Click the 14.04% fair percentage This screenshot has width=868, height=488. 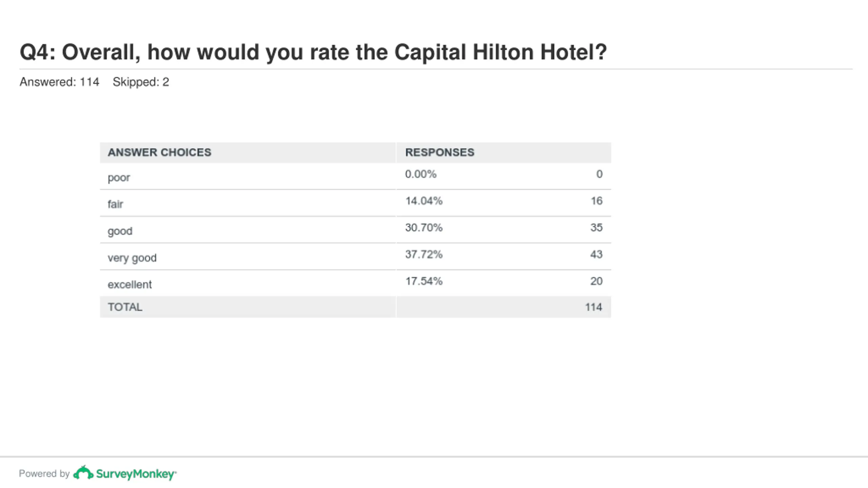click(424, 201)
